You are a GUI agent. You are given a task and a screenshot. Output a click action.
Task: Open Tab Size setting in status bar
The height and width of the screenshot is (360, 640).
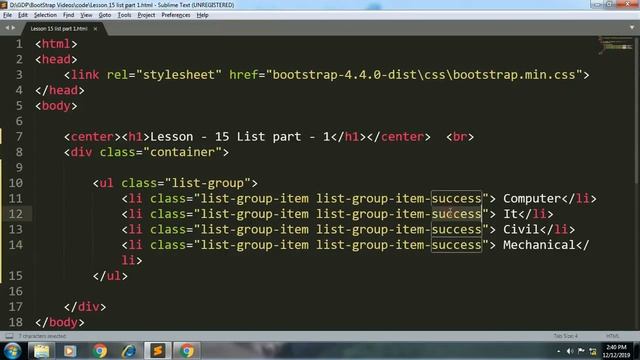click(566, 336)
